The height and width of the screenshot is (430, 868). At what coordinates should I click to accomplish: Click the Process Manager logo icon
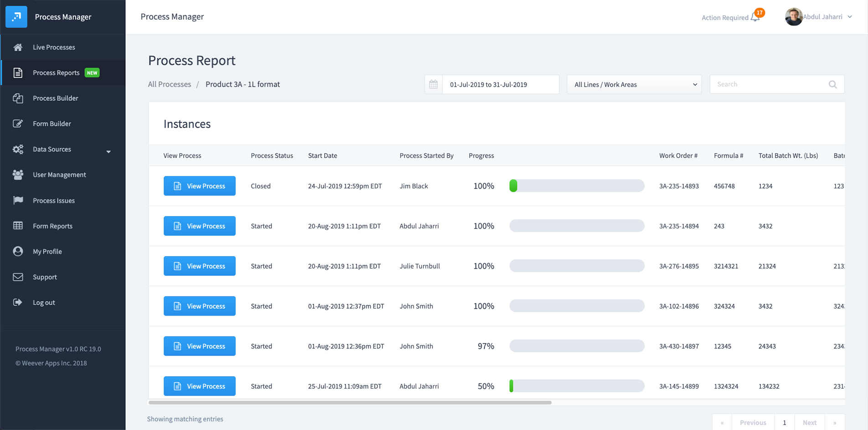coord(16,17)
